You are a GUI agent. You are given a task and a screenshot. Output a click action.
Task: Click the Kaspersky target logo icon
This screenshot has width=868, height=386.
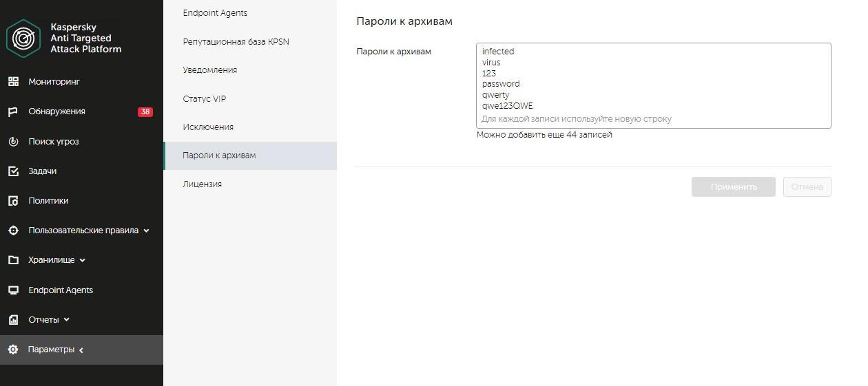click(23, 38)
